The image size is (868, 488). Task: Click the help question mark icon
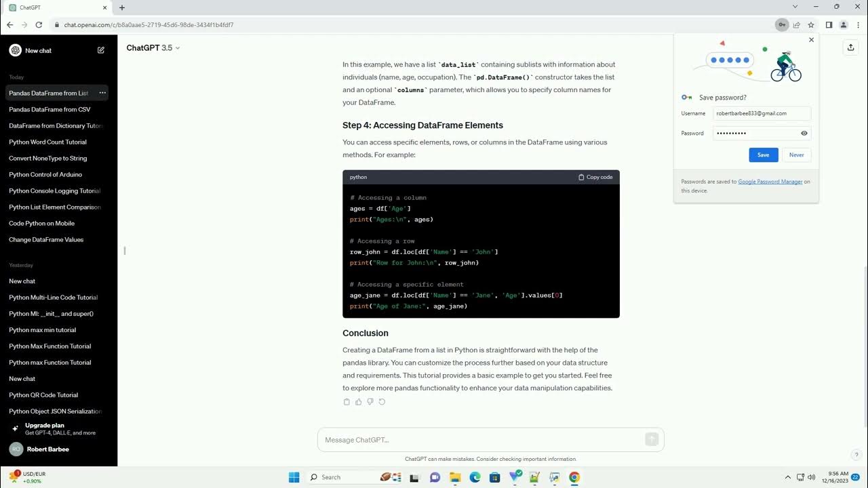pyautogui.click(x=856, y=455)
